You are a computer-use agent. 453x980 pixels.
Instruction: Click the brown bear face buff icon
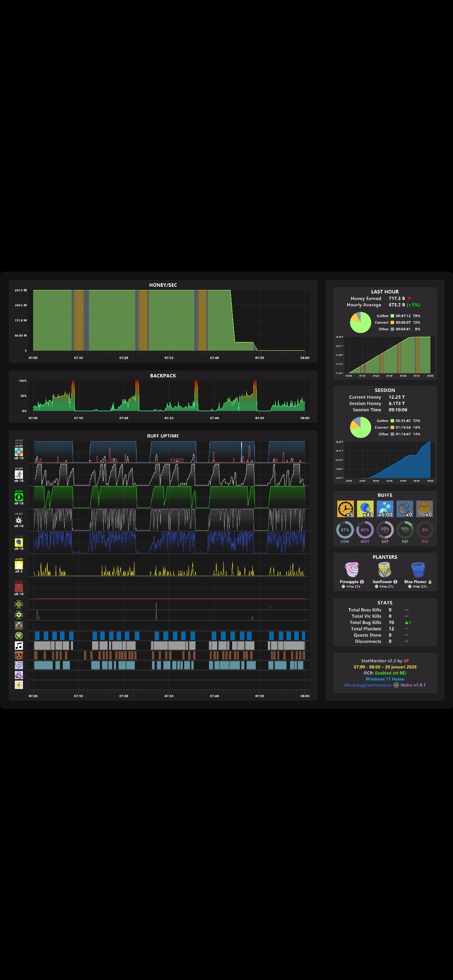click(x=19, y=655)
